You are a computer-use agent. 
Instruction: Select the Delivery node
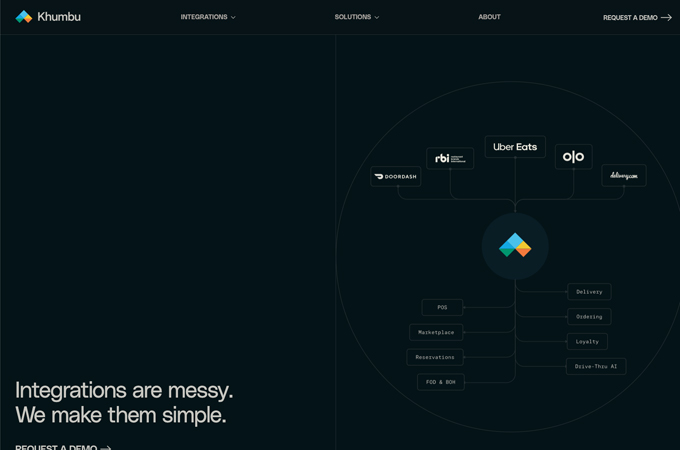[589, 292]
